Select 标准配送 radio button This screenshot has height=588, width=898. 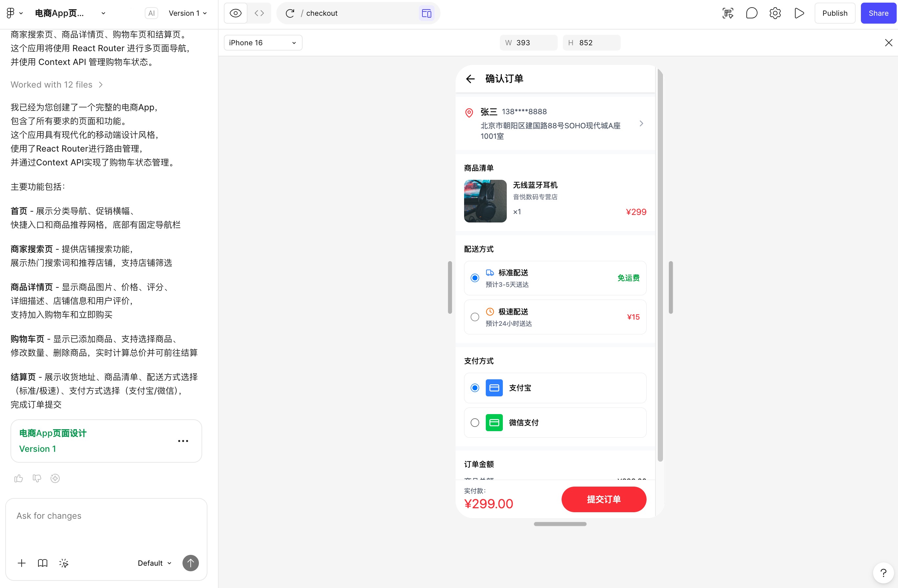[x=475, y=278]
